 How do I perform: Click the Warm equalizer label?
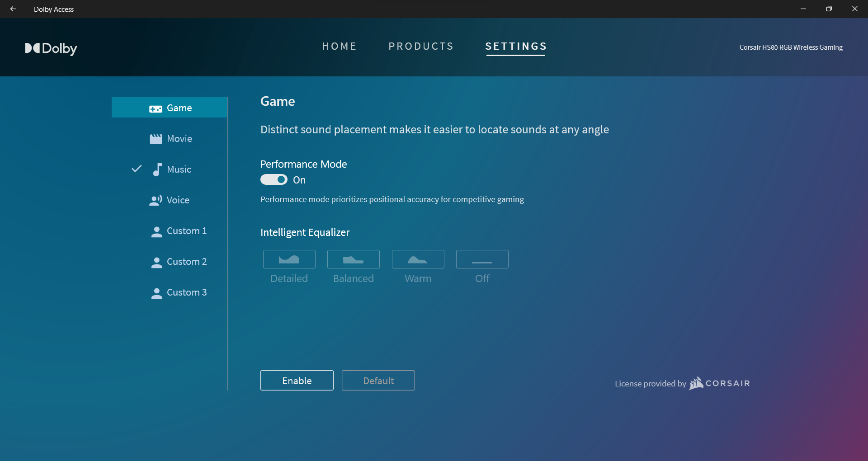coord(418,278)
